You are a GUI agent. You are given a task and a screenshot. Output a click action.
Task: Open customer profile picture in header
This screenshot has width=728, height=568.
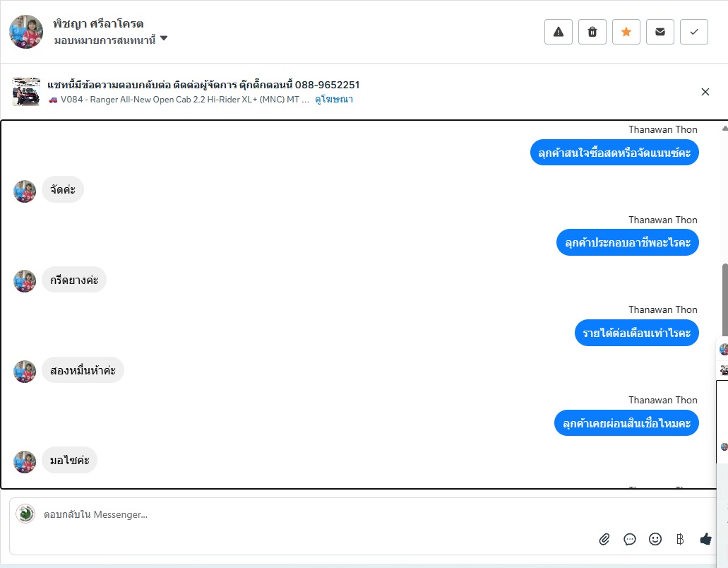click(x=26, y=32)
